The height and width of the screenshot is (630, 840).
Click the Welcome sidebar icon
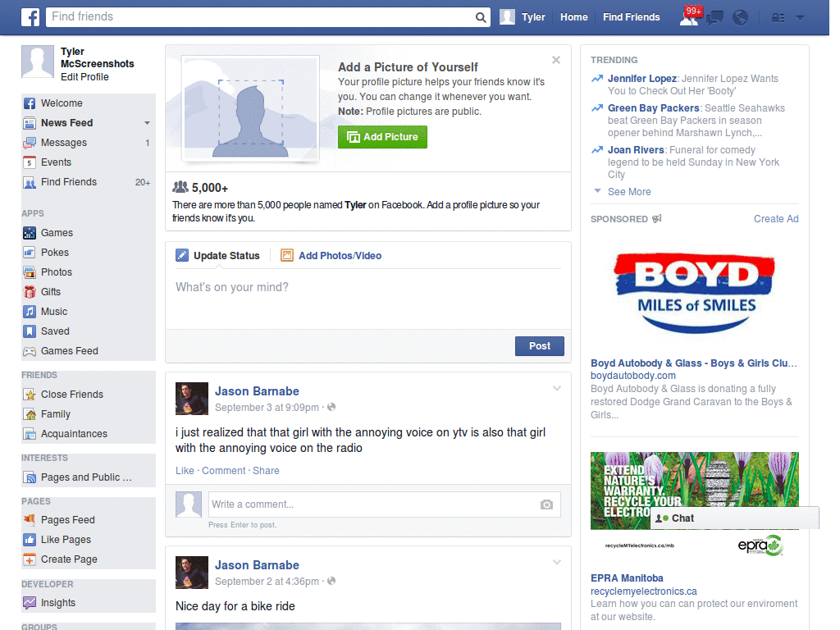click(30, 103)
